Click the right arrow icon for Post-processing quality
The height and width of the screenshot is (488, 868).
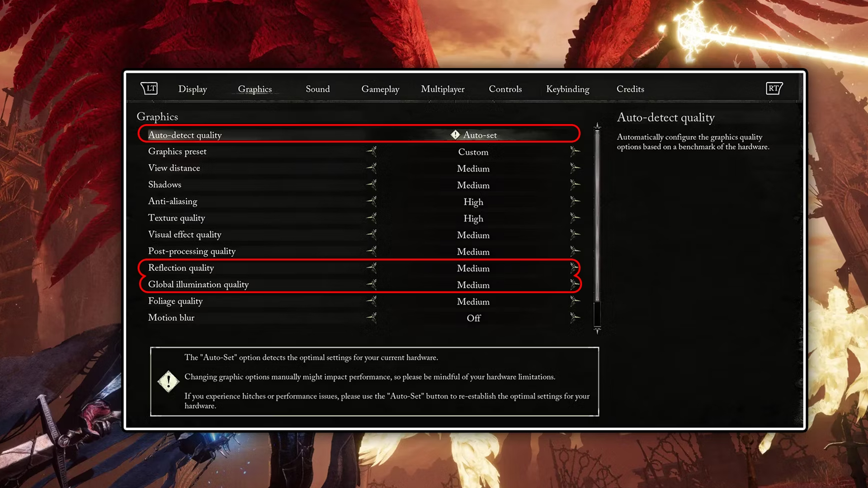pyautogui.click(x=574, y=250)
